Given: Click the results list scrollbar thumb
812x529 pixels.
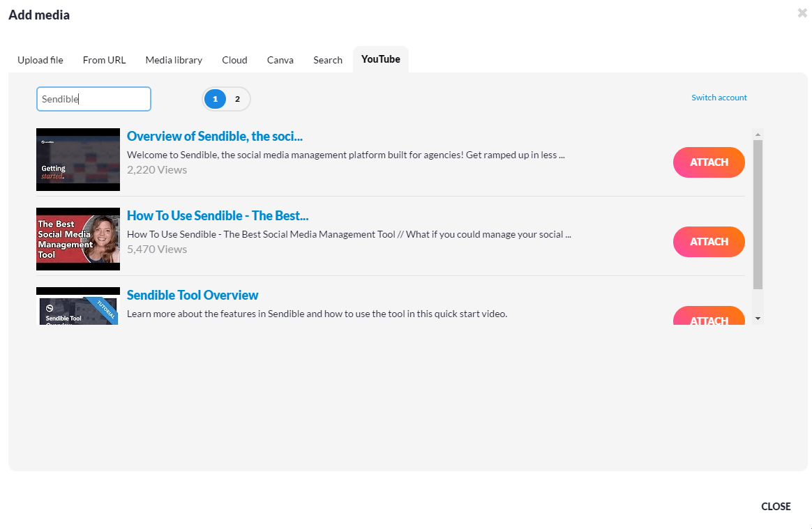Looking at the screenshot, I should (758, 214).
